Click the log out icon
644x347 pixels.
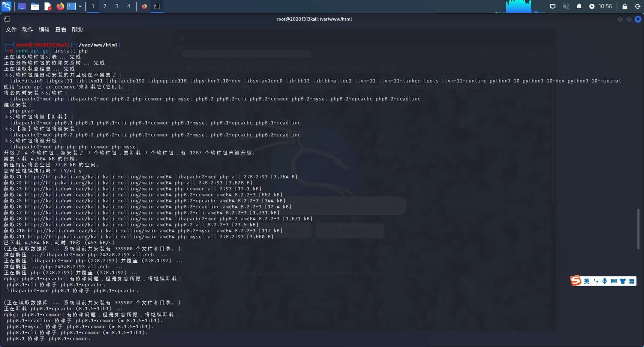click(638, 6)
